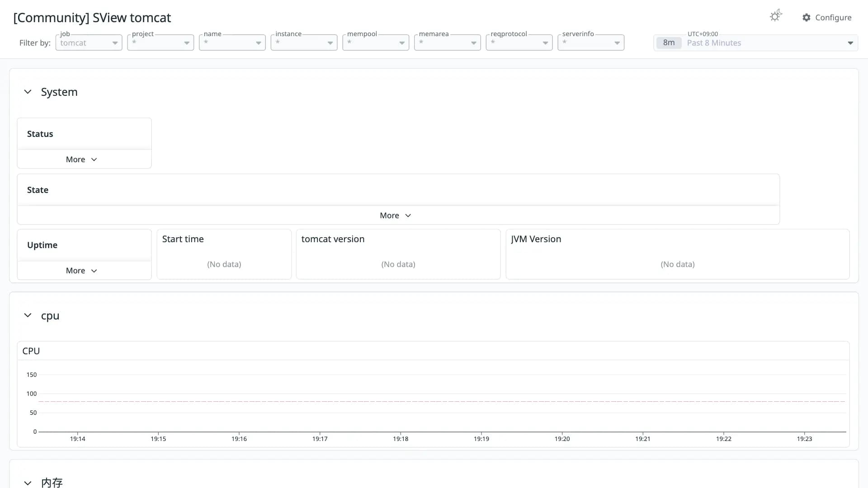Click the JVM Version widget title
This screenshot has height=488, width=868.
(536, 239)
